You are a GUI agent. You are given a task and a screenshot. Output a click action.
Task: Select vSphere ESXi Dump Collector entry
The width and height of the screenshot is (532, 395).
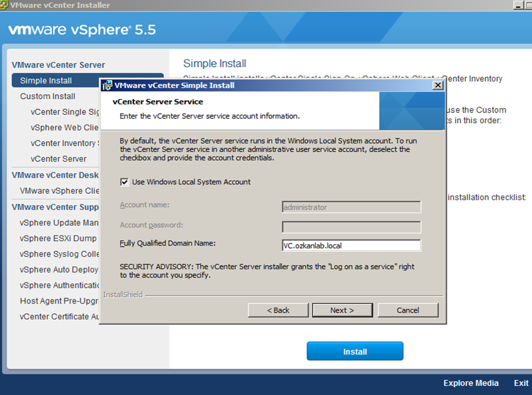(58, 238)
